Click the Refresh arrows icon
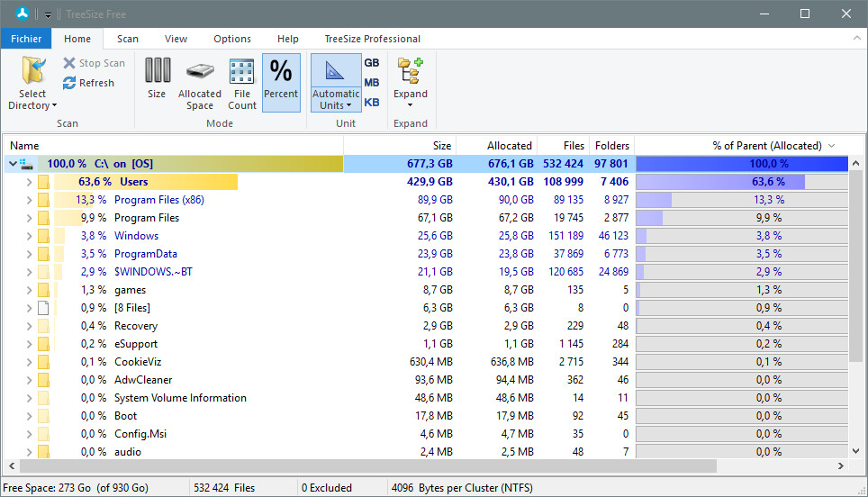Screen dimensions: 868x497 pos(69,83)
